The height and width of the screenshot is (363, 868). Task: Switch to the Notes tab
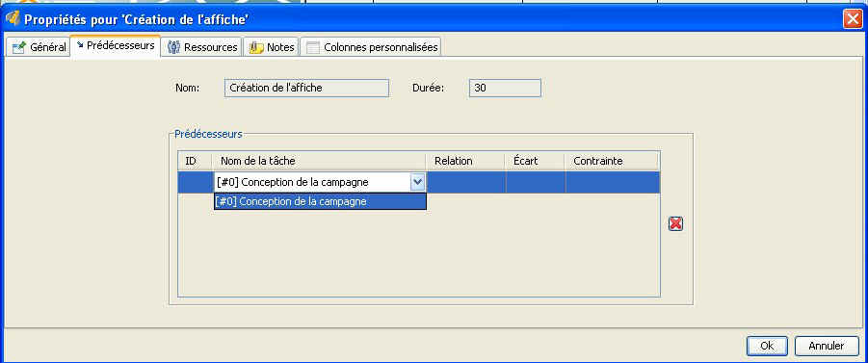[272, 47]
